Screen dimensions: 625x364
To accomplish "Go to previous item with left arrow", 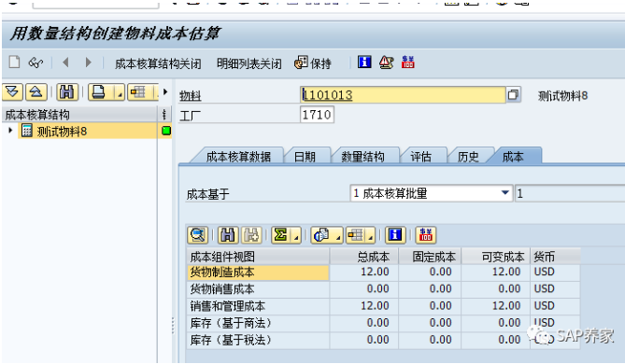I will [65, 63].
